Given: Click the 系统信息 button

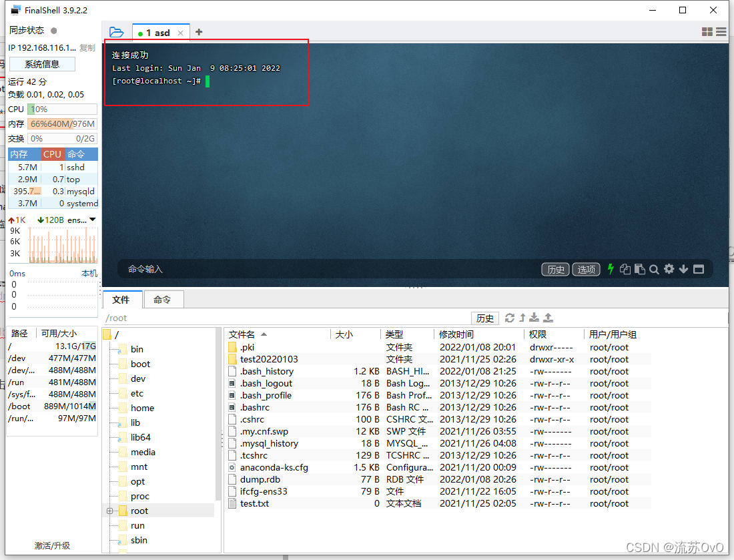Looking at the screenshot, I should coord(42,64).
